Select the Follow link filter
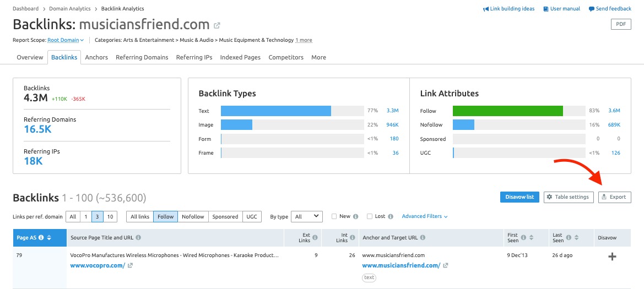Viewport: 644px width, 289px height. coord(165,216)
